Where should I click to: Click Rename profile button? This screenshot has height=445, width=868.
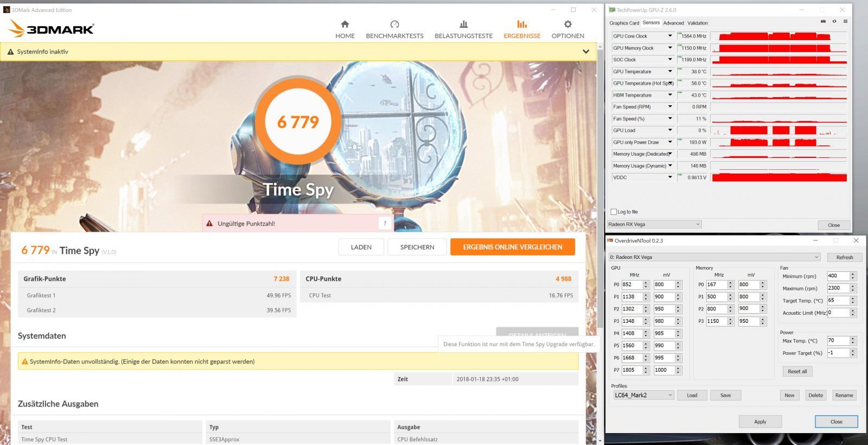(x=844, y=395)
